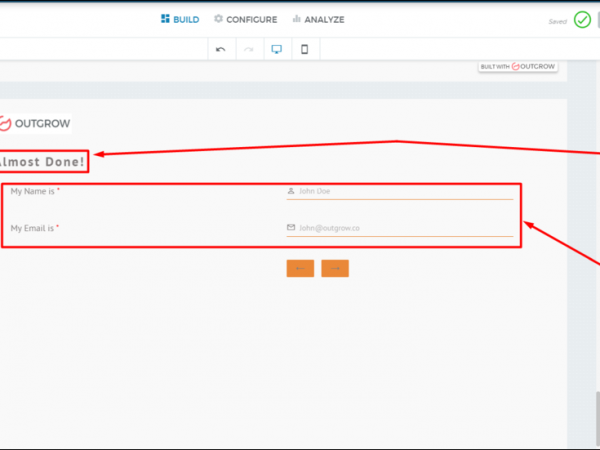The image size is (600, 450).
Task: Click the right orange button
Action: tap(335, 268)
